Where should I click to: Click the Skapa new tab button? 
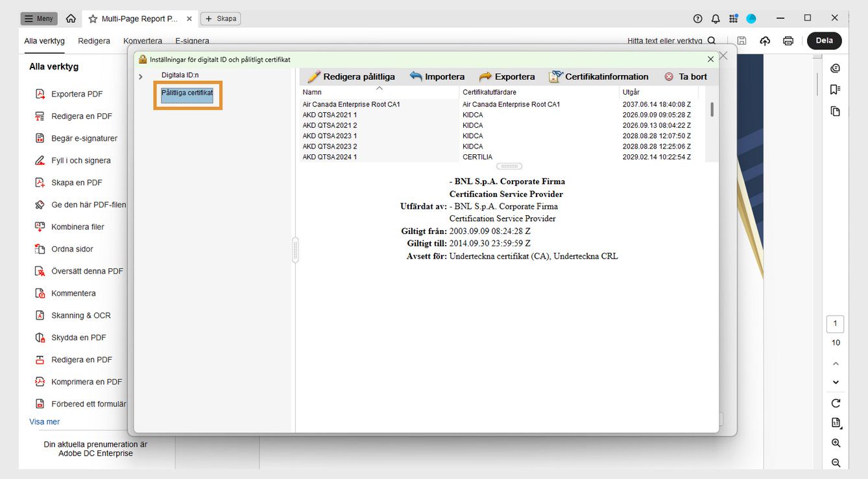coord(221,19)
